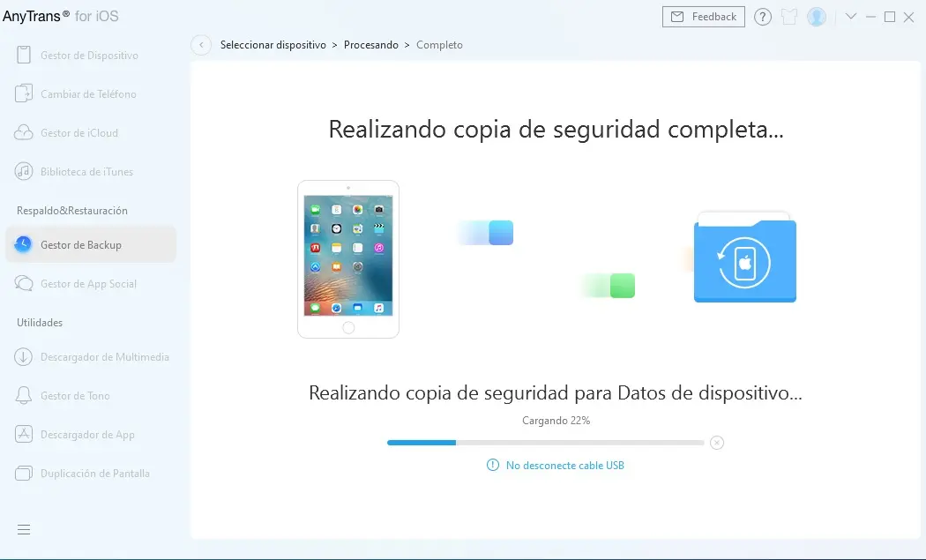Click Realizando copia de seguridad completa heading

556,130
